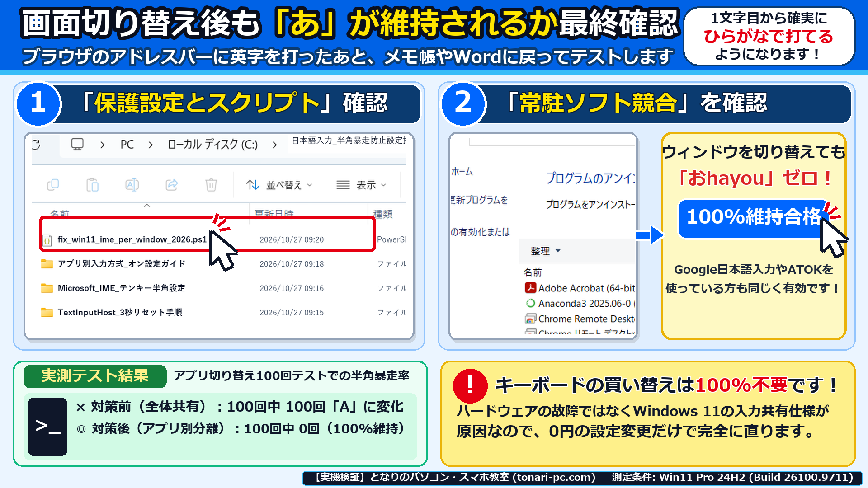Click the PC monitor icon in the breadcrumb
The height and width of the screenshot is (488, 868).
point(77,144)
